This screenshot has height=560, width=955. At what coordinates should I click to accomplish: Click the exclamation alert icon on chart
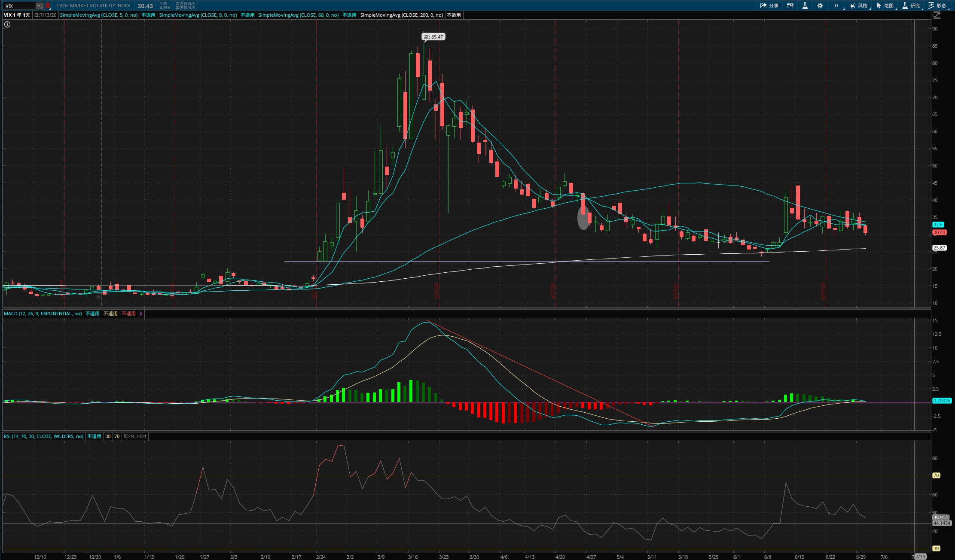7,24
